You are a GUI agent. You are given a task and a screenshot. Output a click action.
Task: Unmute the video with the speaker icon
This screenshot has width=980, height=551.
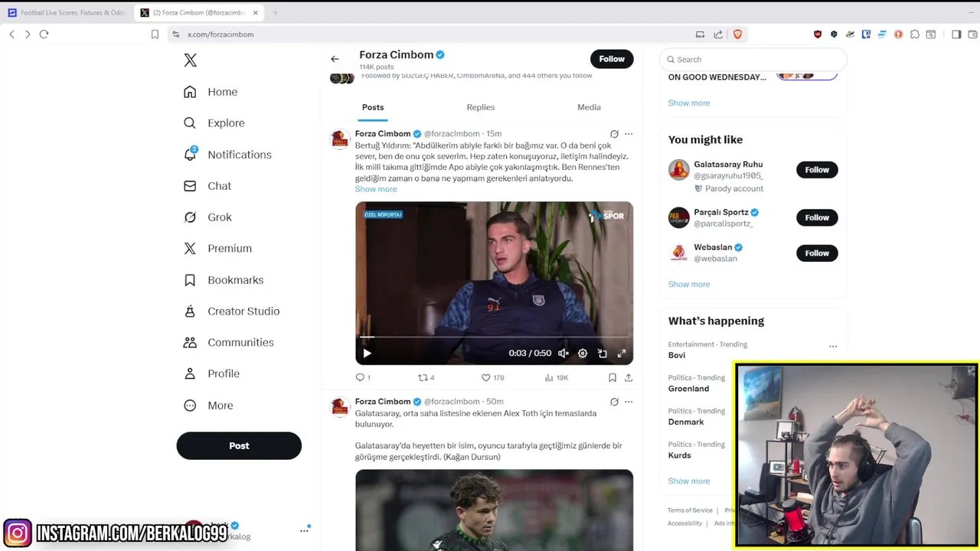pos(563,354)
